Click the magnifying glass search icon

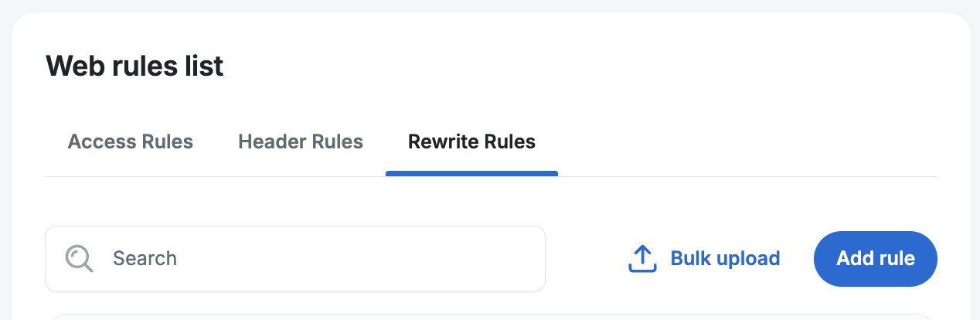click(79, 258)
